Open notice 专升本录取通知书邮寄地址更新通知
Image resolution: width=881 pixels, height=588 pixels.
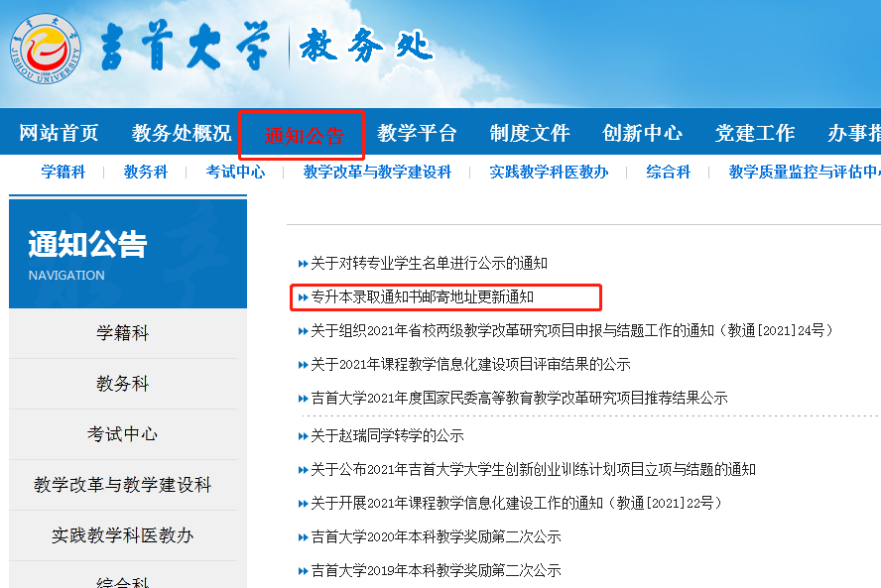point(422,297)
